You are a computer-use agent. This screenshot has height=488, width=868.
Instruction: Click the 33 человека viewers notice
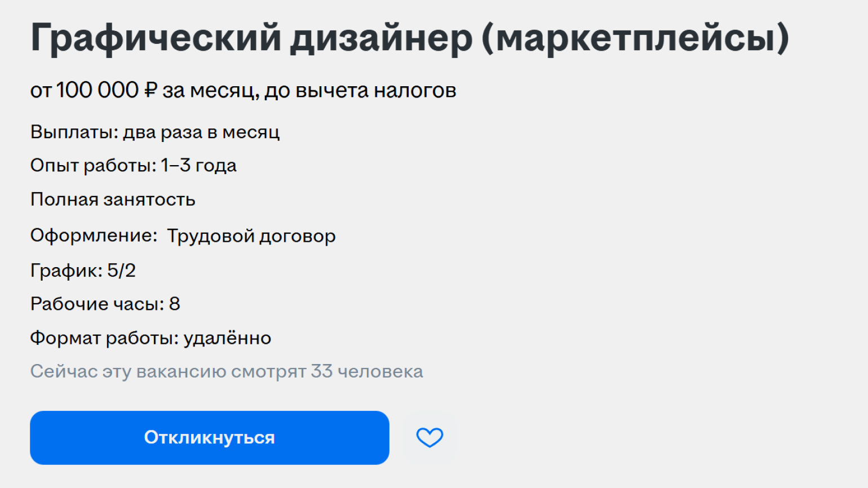coord(366,371)
